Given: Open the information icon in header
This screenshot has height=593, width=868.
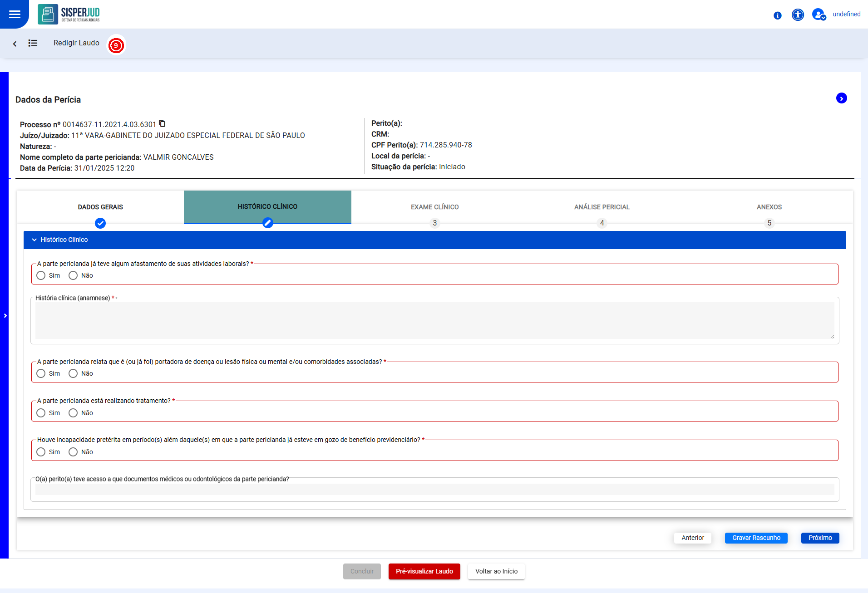Looking at the screenshot, I should (x=778, y=15).
